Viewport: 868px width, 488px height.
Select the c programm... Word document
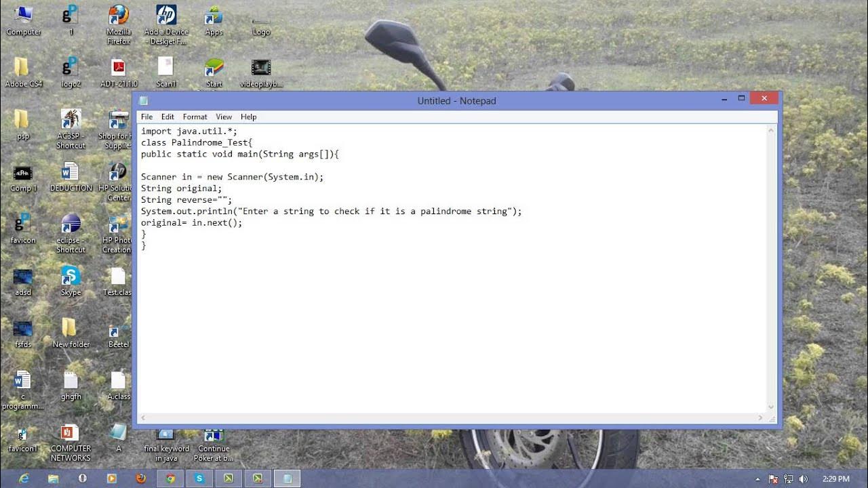click(x=23, y=390)
